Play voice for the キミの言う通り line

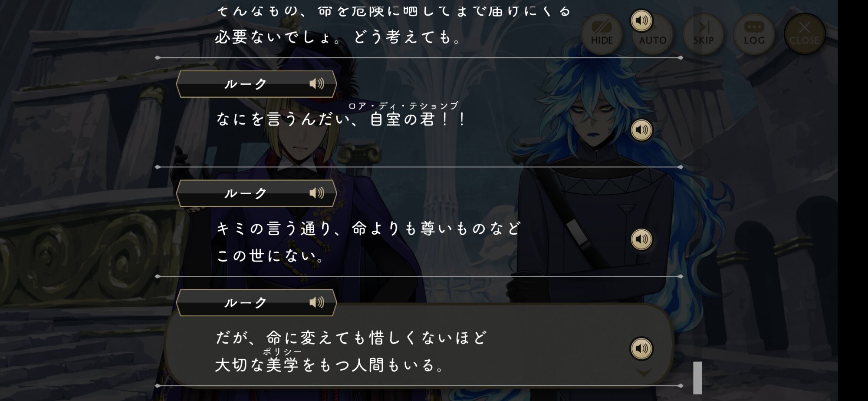(x=641, y=239)
